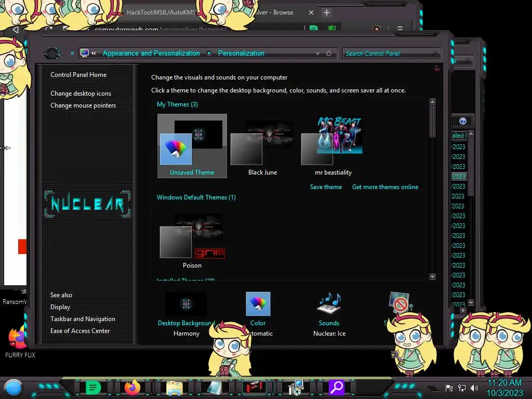Screen dimensions: 532x399
Task: Open the volume speaker tray icon
Action: [x=474, y=388]
